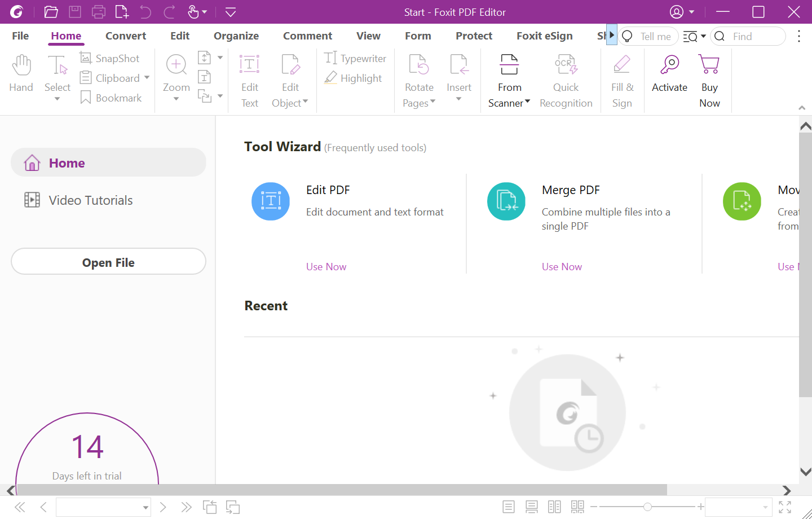Create new blank PDF icon
Screen dimensions: 812x519
[122, 12]
